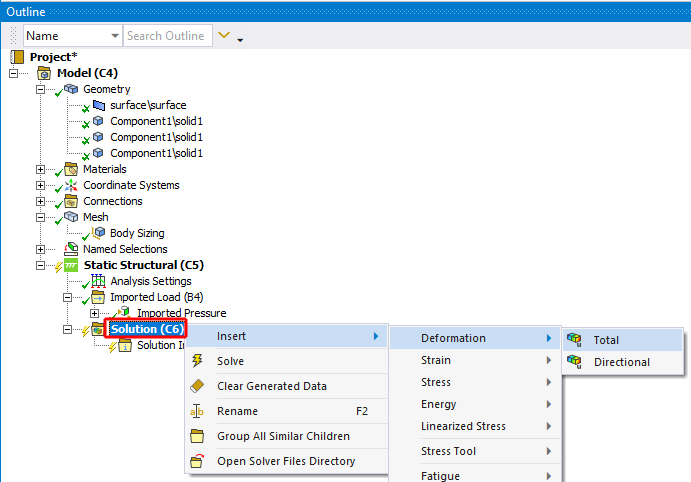Choose Group All Similar Children
Image resolution: width=691 pixels, height=482 pixels.
[x=286, y=436]
